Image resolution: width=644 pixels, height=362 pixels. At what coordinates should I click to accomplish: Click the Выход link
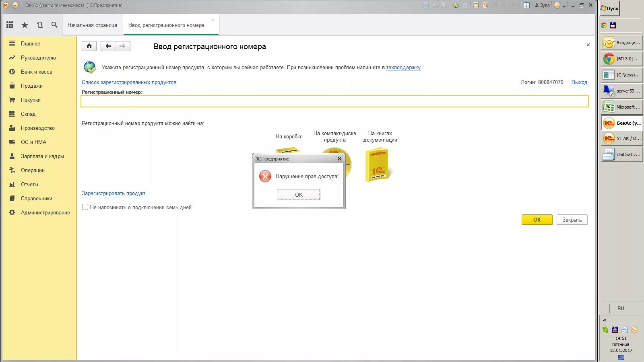tap(579, 82)
